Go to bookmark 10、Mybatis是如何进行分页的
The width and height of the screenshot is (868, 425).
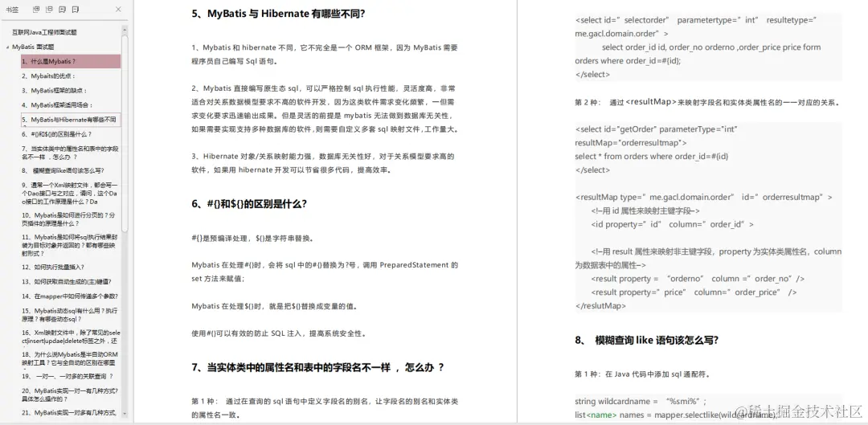(68, 219)
